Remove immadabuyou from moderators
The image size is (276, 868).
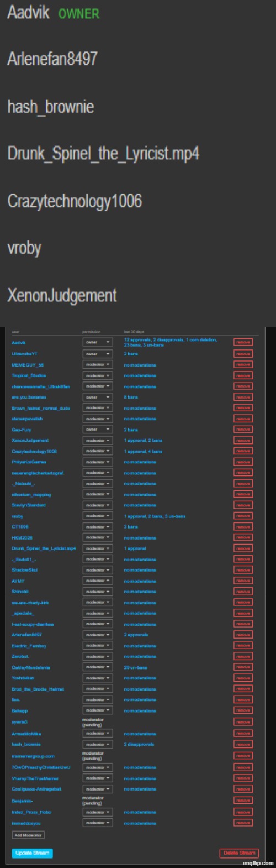click(x=243, y=823)
